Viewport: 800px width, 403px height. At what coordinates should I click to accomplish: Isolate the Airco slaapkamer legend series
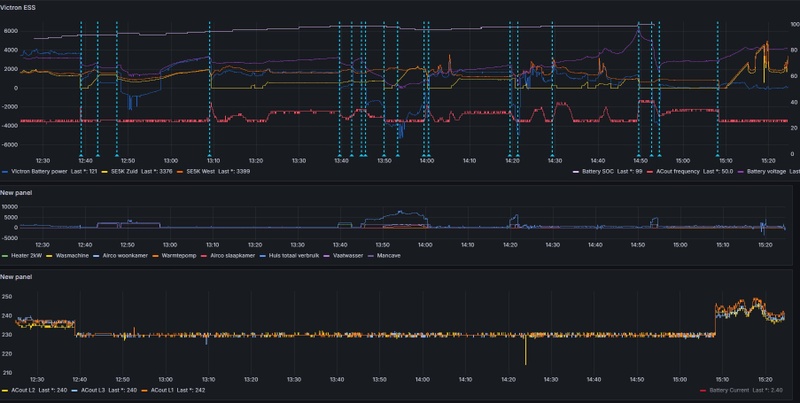(232, 256)
